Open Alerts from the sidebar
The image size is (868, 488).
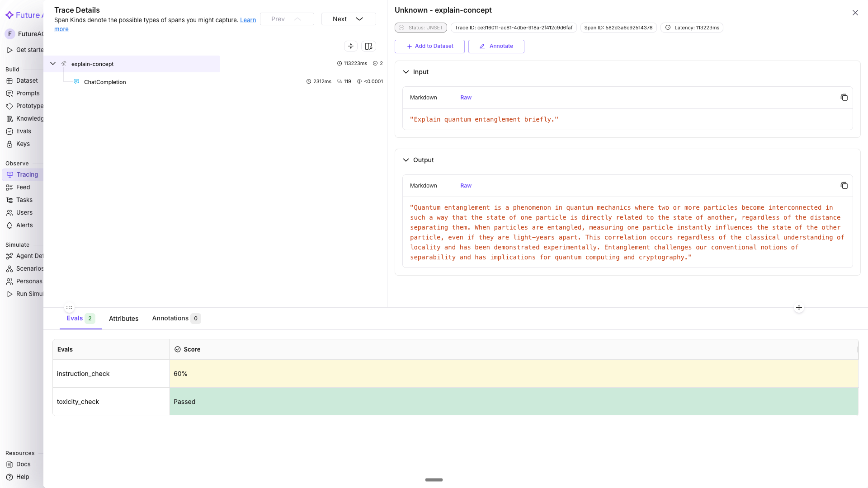tap(24, 225)
